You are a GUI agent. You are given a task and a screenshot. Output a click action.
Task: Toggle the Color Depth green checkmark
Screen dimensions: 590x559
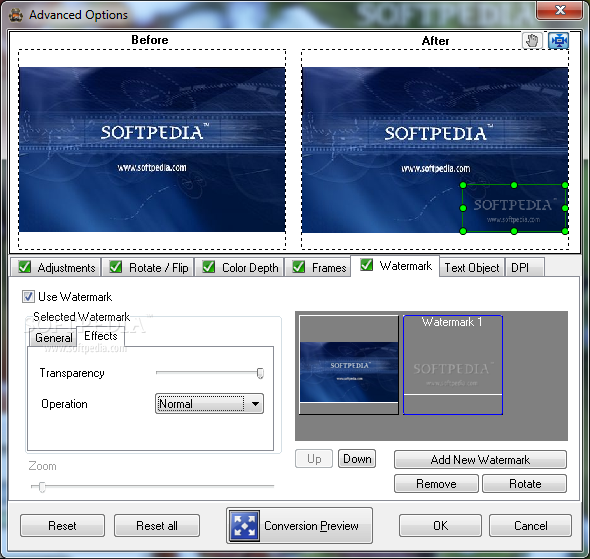[208, 267]
